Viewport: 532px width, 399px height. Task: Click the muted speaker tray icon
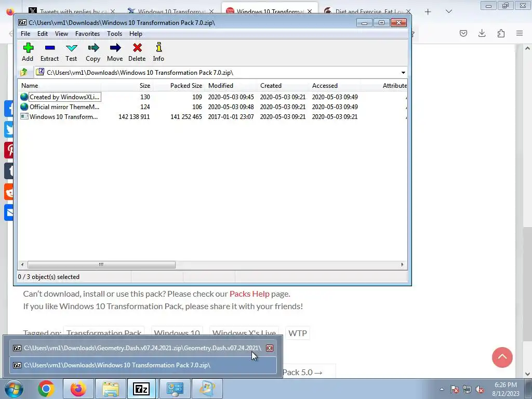(480, 390)
